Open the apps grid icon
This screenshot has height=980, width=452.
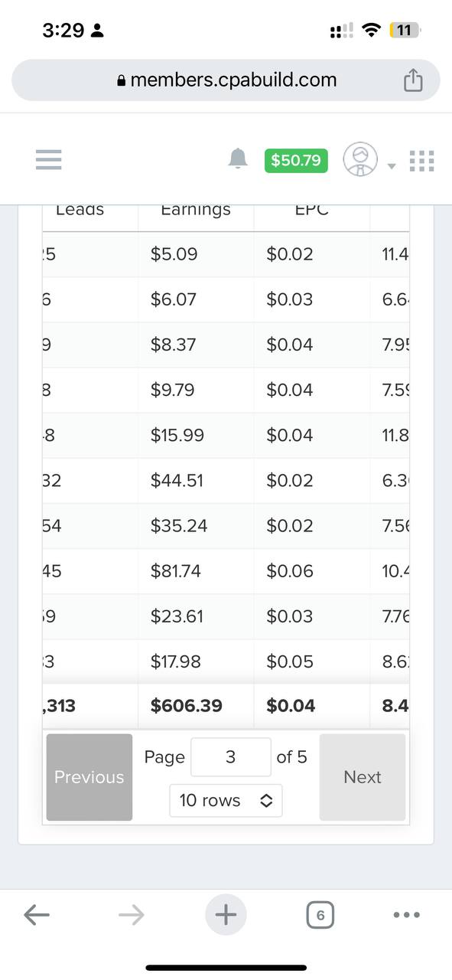pyautogui.click(x=422, y=160)
